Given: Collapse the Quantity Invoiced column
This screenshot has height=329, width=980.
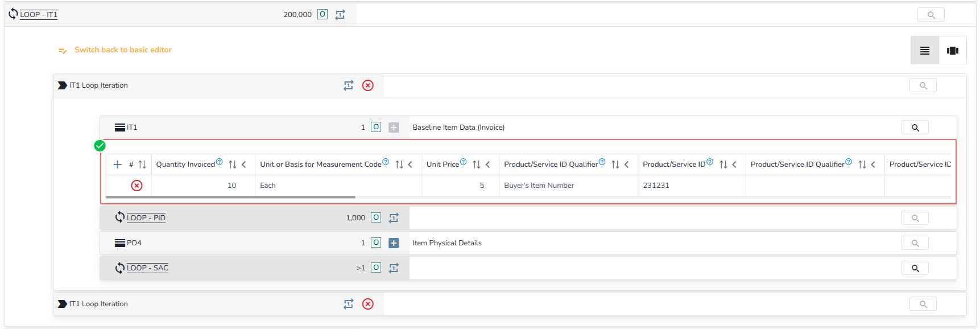Looking at the screenshot, I should click(244, 164).
